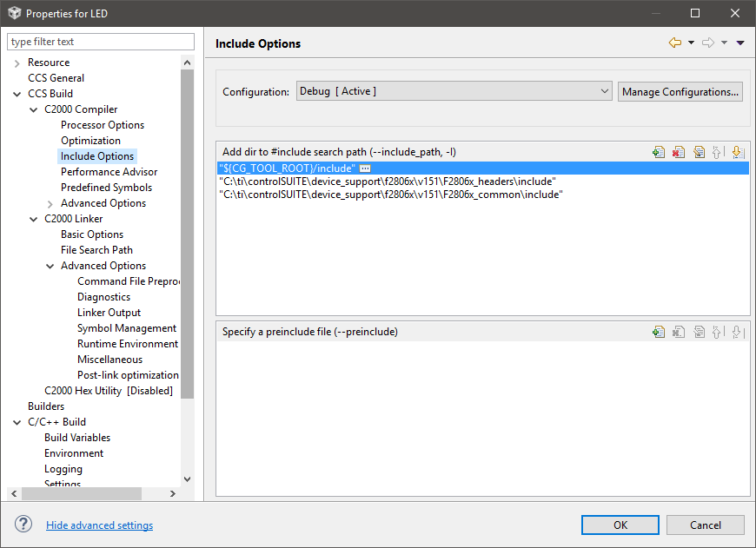This screenshot has height=548, width=756.
Task: Open the back history dropdown arrow
Action: pyautogui.click(x=691, y=43)
